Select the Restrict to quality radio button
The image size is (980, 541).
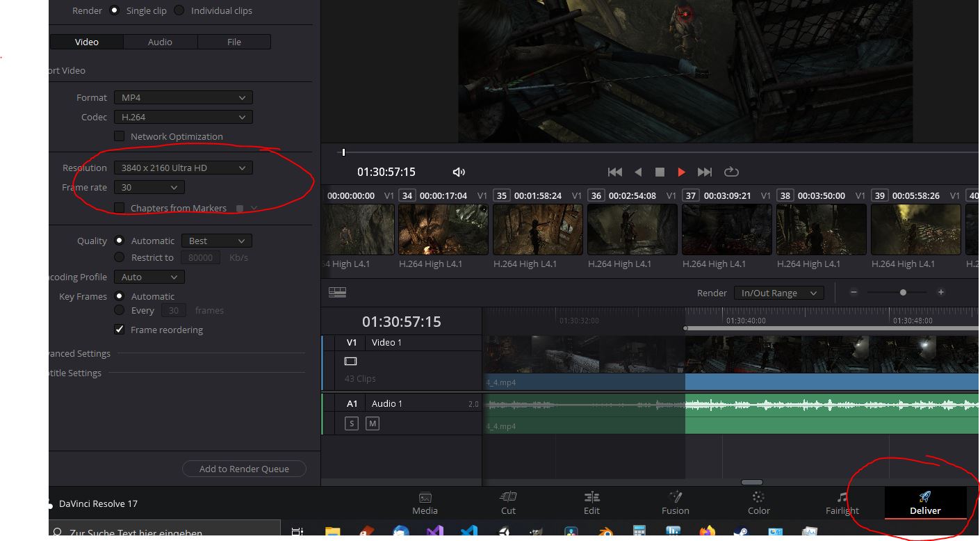(119, 257)
